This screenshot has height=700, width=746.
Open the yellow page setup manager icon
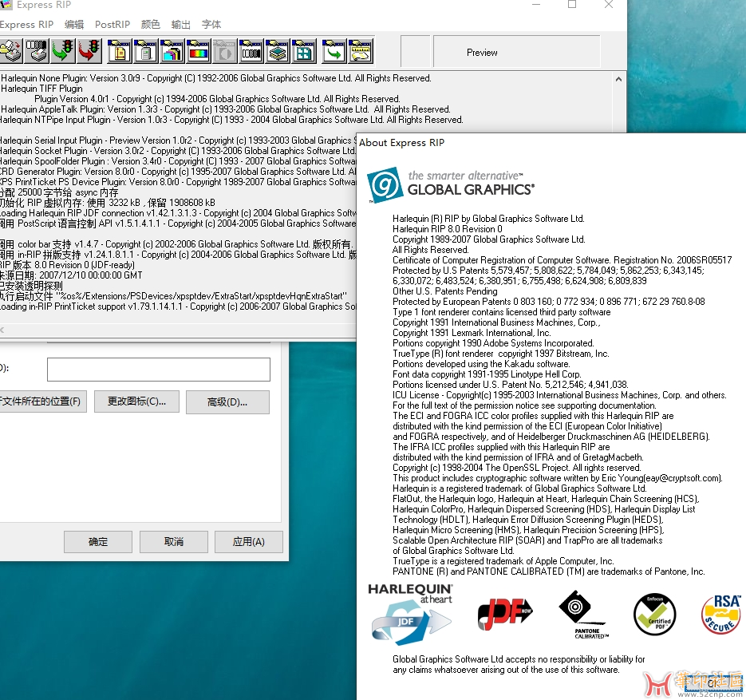120,52
